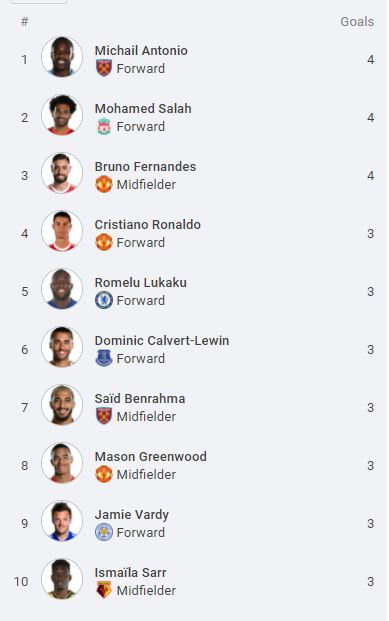Image resolution: width=389 pixels, height=621 pixels.
Task: Sort by the Goals column header
Action: tap(357, 21)
